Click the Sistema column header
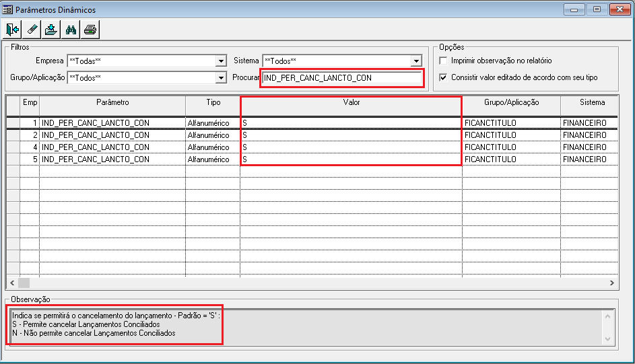 [590, 106]
